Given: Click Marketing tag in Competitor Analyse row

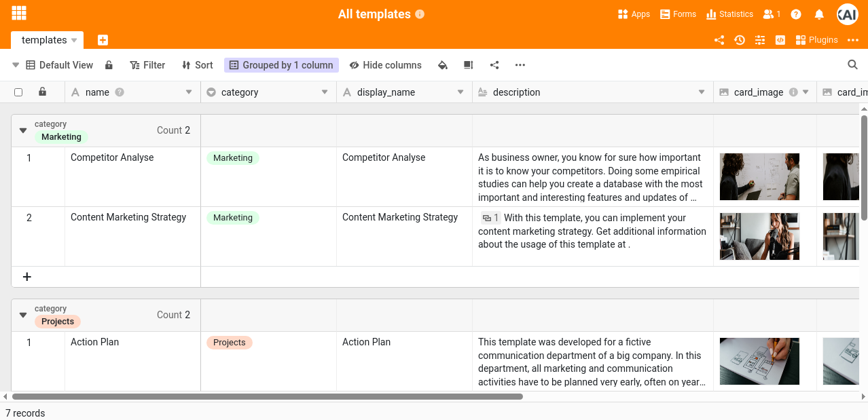Looking at the screenshot, I should point(233,158).
